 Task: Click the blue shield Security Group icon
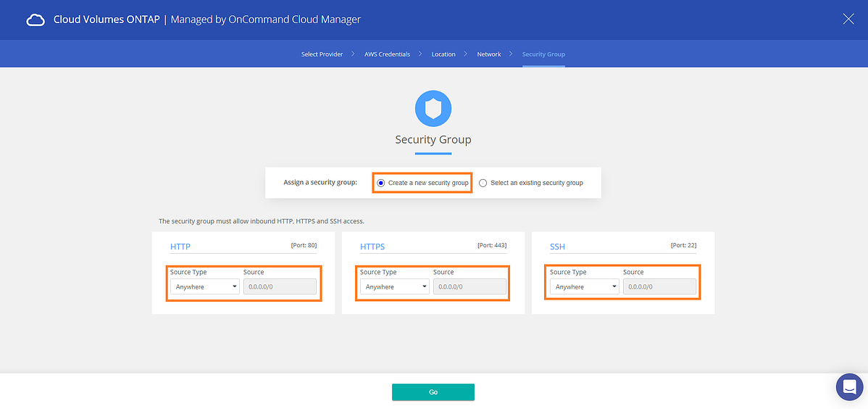pos(433,110)
